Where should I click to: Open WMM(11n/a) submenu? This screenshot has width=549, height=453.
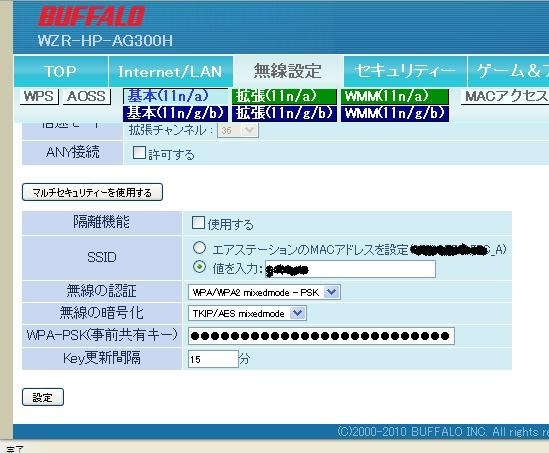(x=395, y=96)
